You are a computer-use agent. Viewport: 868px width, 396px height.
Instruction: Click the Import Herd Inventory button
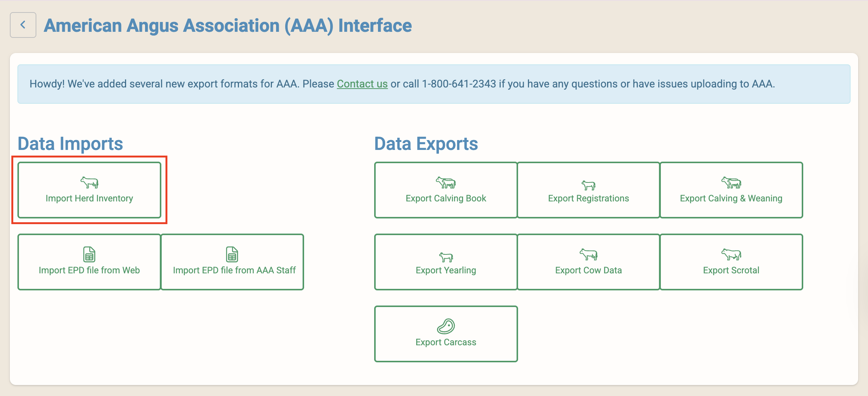(89, 190)
